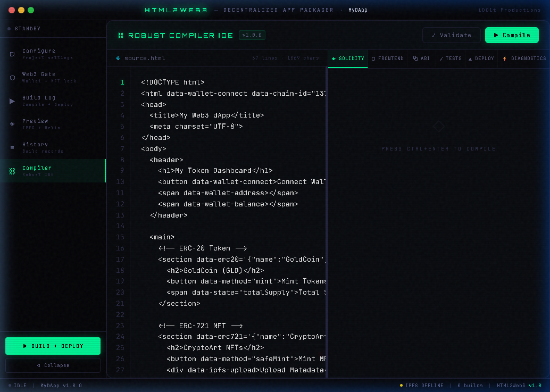Click the Build Log play icon
Viewport: 550px width, 392px height.
click(12, 101)
